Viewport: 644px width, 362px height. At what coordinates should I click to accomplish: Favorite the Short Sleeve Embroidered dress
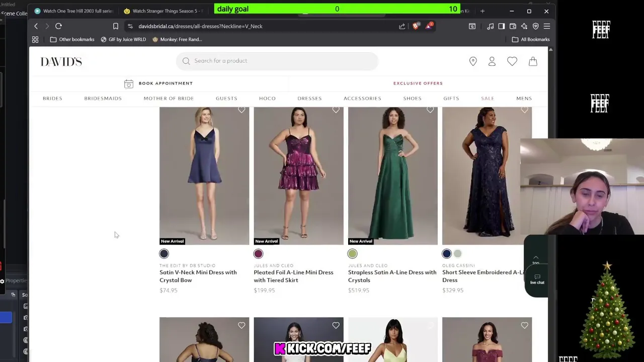[x=524, y=110]
